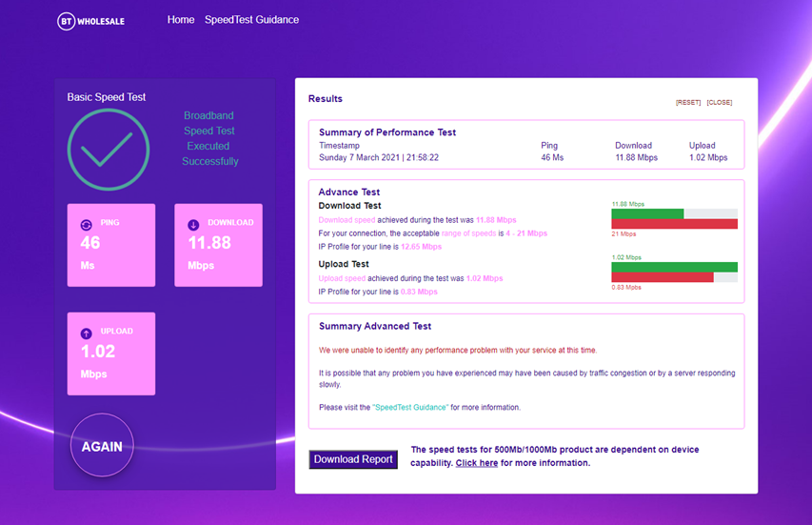This screenshot has width=812, height=525.
Task: Click the green success checkmark circle
Action: click(109, 150)
